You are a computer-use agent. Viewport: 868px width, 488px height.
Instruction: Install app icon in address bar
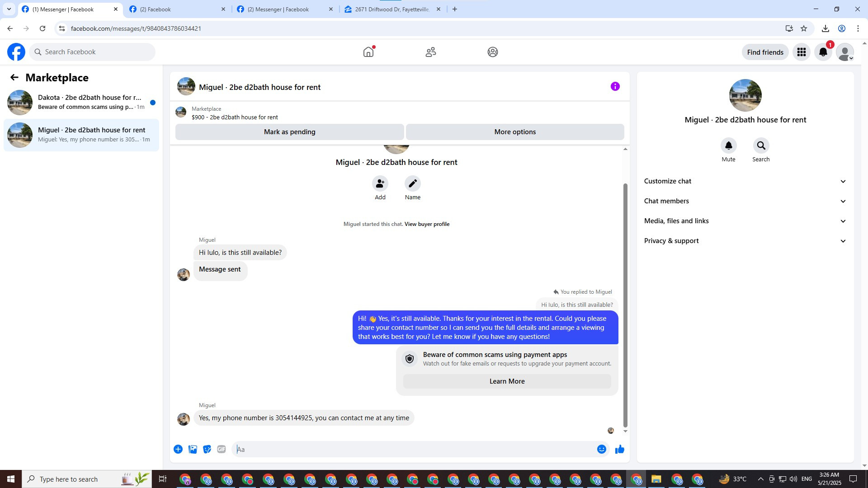(789, 28)
